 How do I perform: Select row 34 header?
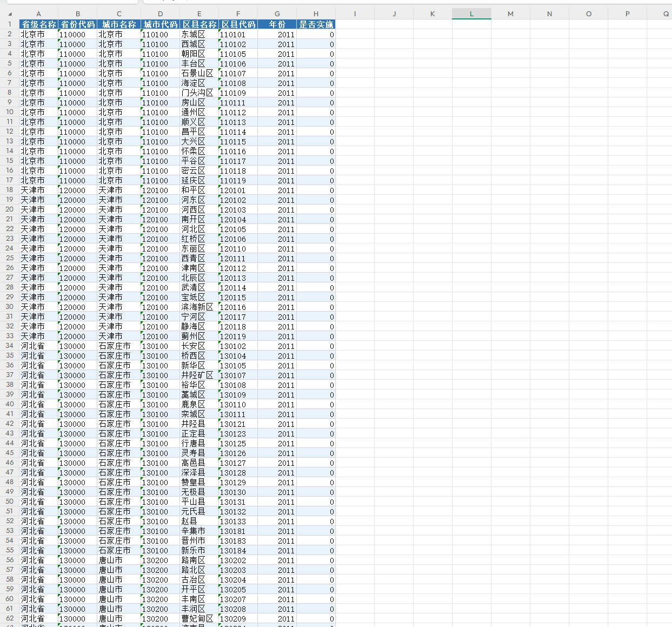10,346
